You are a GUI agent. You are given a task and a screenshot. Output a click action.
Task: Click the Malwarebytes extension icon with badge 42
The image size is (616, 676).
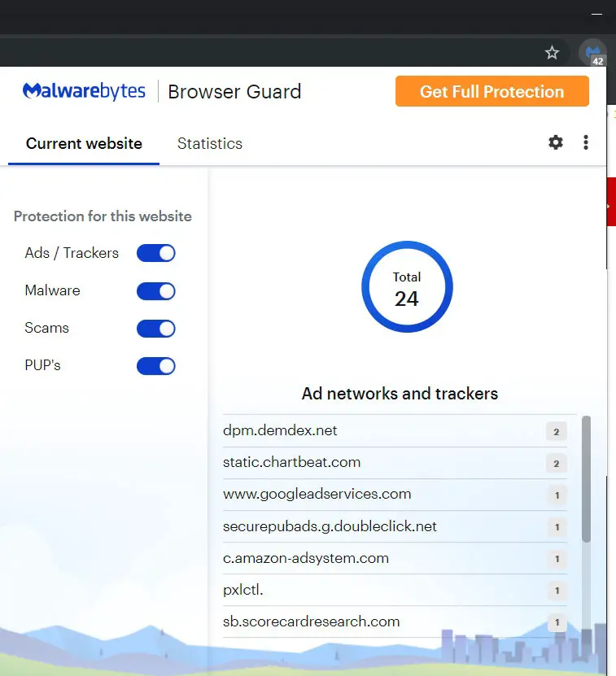[593, 54]
